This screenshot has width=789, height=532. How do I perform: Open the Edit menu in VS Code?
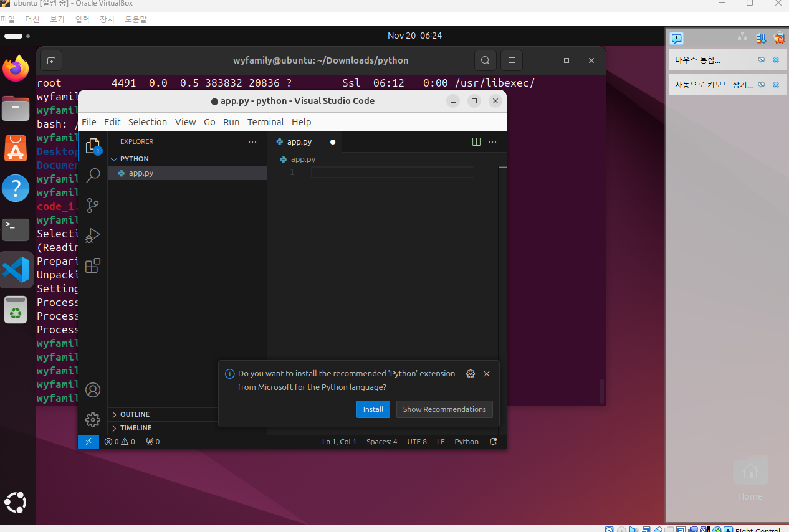[112, 122]
